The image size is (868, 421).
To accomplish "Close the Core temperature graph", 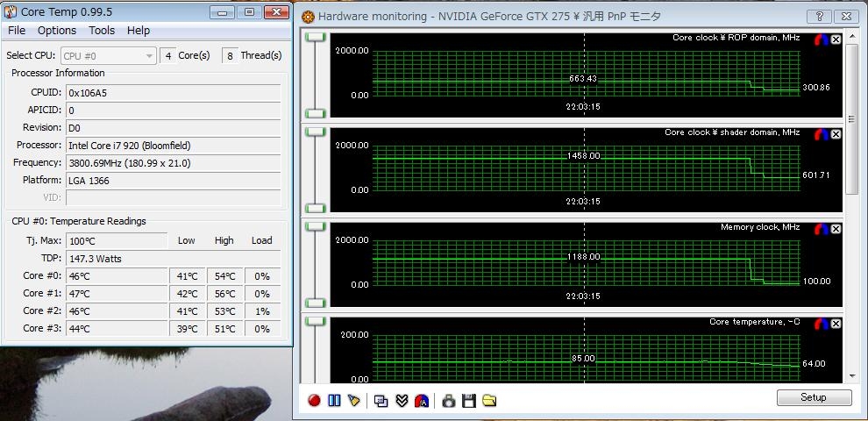I will point(836,324).
